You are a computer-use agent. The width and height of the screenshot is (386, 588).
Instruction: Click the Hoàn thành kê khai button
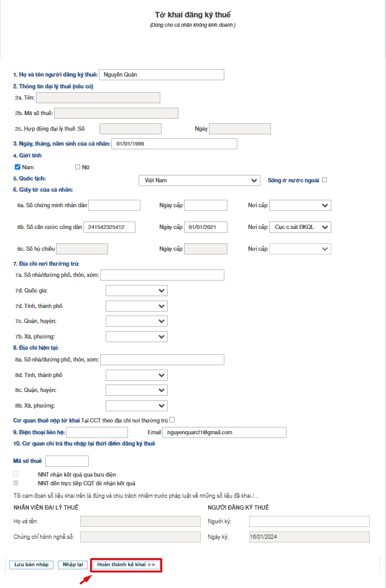pos(126,565)
